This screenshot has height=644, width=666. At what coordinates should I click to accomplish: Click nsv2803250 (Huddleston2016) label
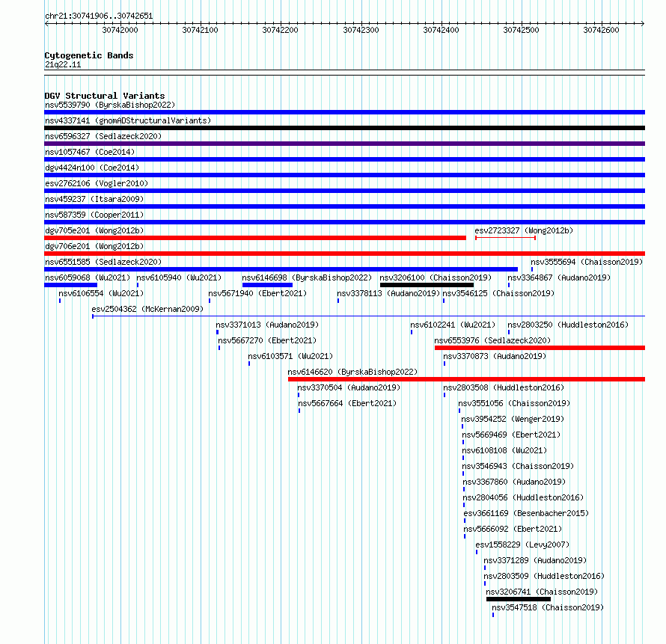(568, 325)
